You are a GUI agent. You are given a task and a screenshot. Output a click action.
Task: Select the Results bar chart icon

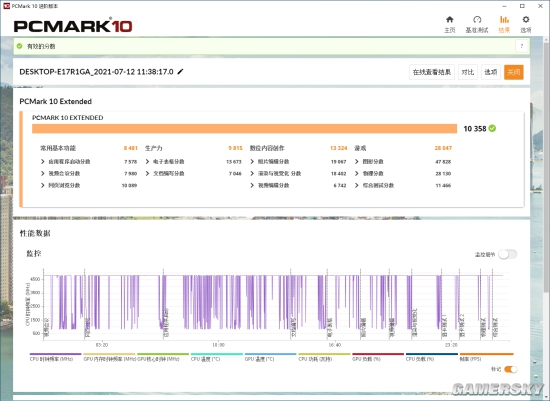click(504, 20)
